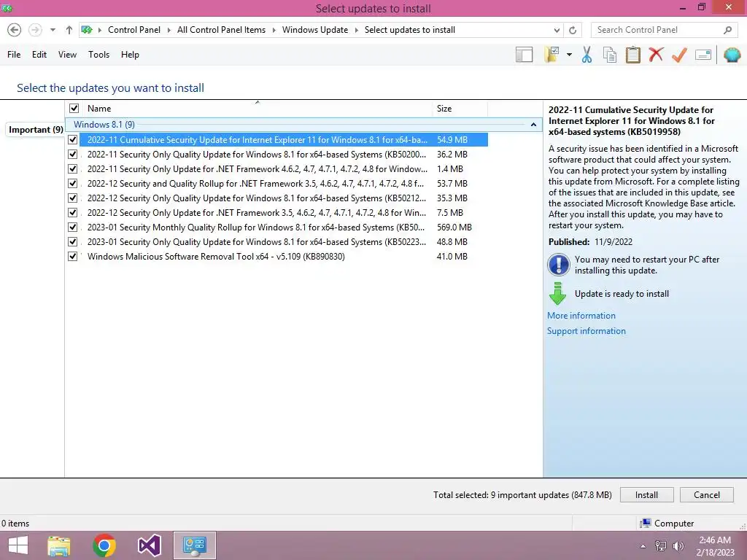
Task: Uncheck 2022-12 Security Only Quality Update checkbox
Action: pos(72,198)
